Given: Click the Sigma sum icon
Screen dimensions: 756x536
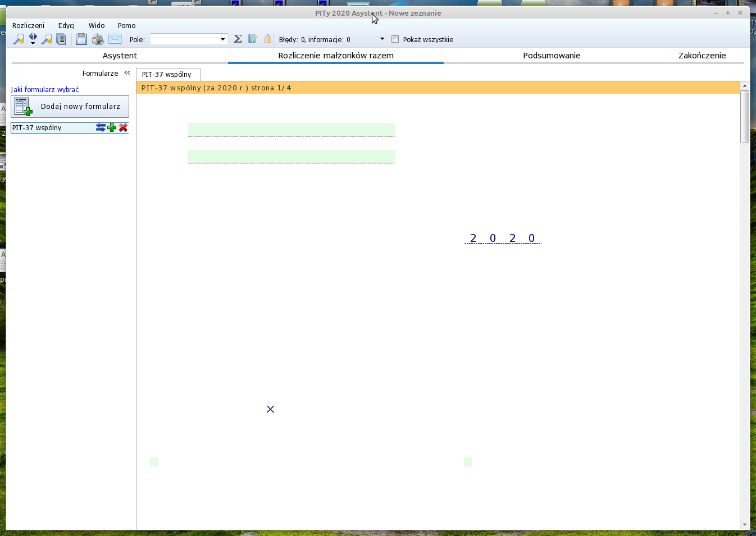Looking at the screenshot, I should click(238, 39).
